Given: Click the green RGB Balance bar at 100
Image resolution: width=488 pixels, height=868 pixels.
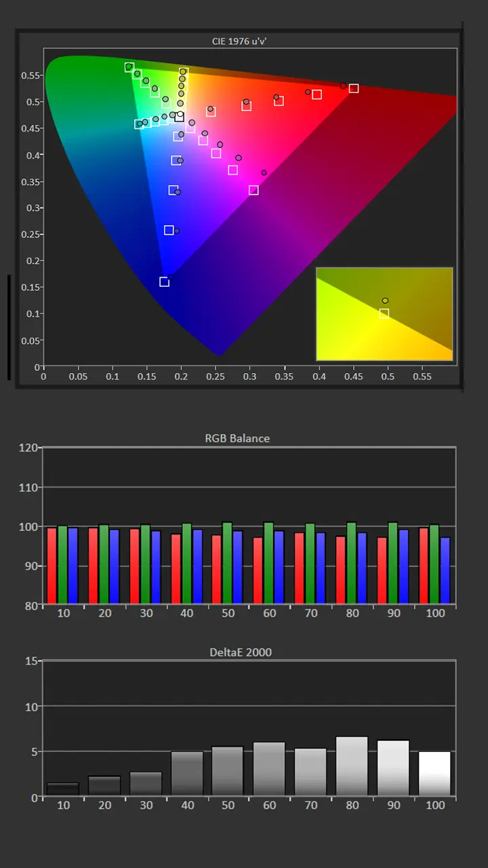Looking at the screenshot, I should point(434,564).
